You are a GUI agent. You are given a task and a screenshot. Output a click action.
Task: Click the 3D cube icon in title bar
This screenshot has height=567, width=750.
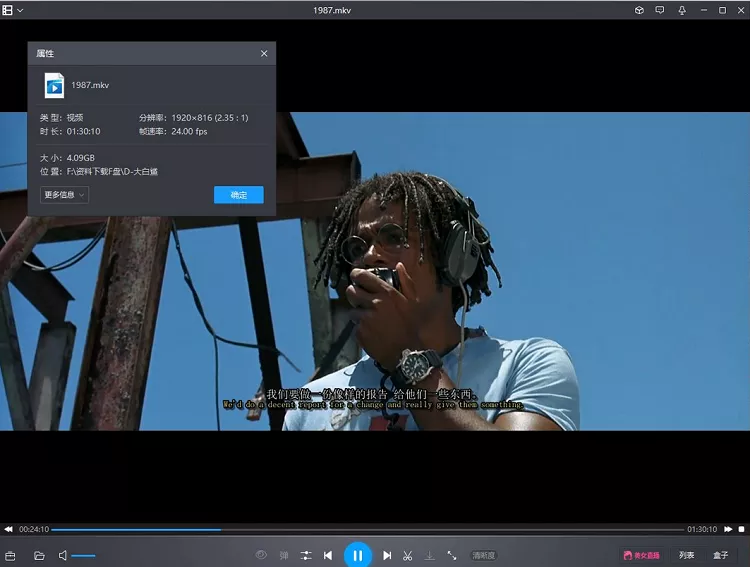pyautogui.click(x=639, y=10)
